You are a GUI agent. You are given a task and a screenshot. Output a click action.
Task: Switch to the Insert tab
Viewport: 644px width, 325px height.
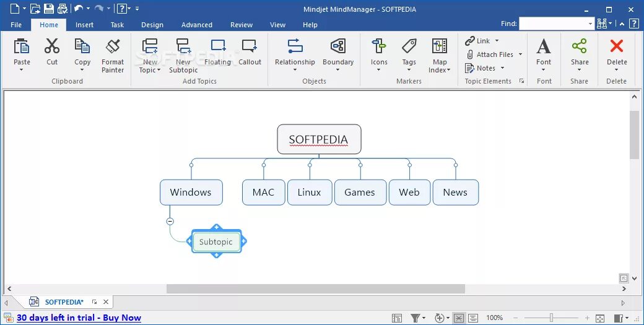[84, 25]
